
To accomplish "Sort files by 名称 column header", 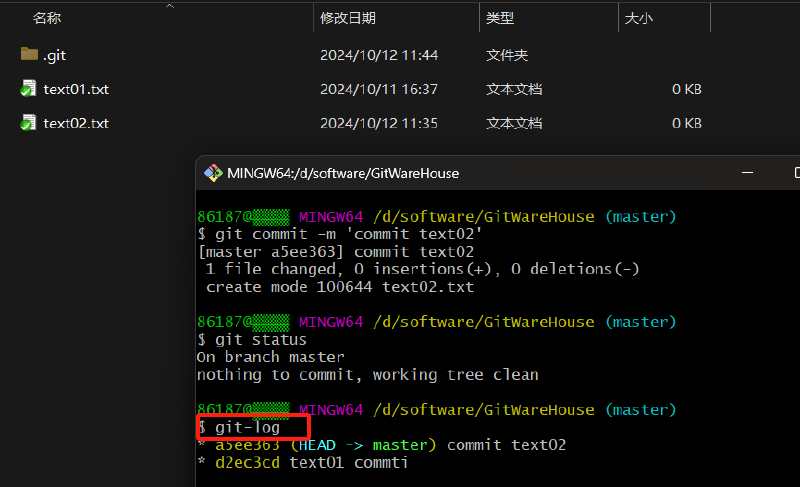I will coord(47,18).
